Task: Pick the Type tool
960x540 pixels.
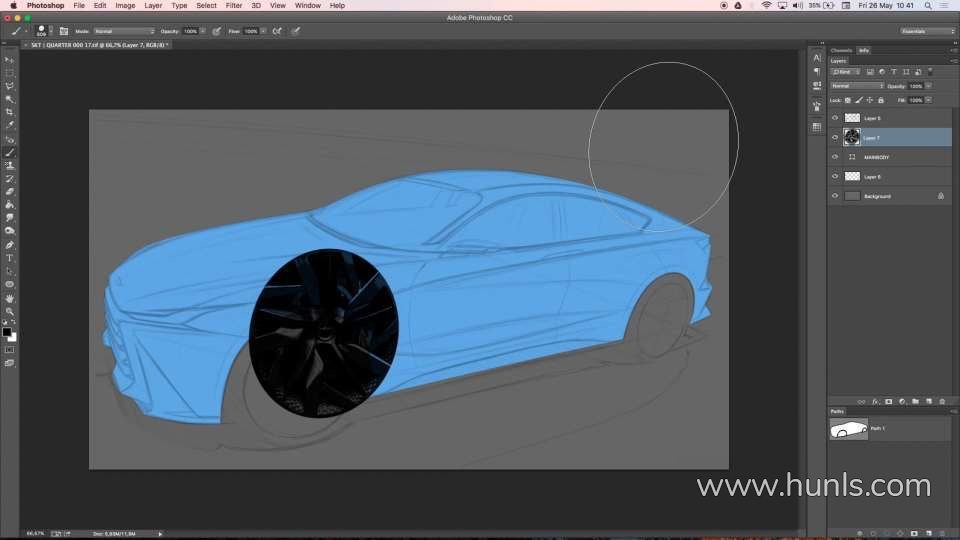Action: click(10, 258)
